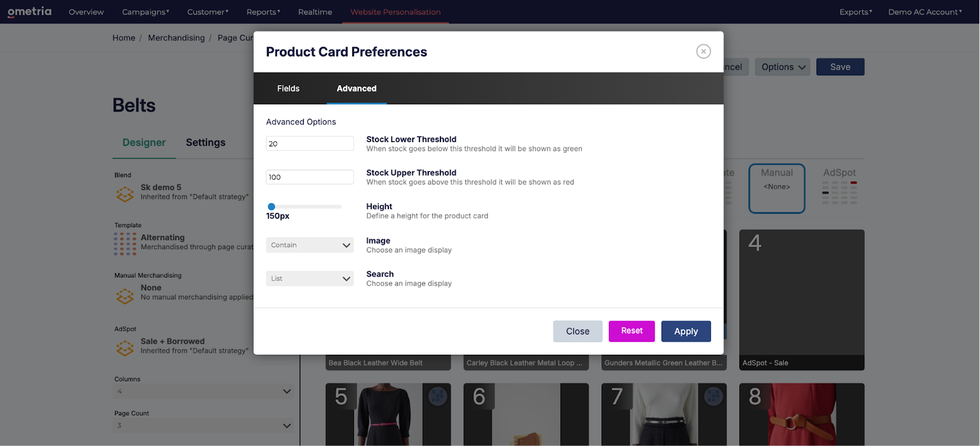Open the Search dropdown set to List
The height and width of the screenshot is (446, 980).
(309, 279)
